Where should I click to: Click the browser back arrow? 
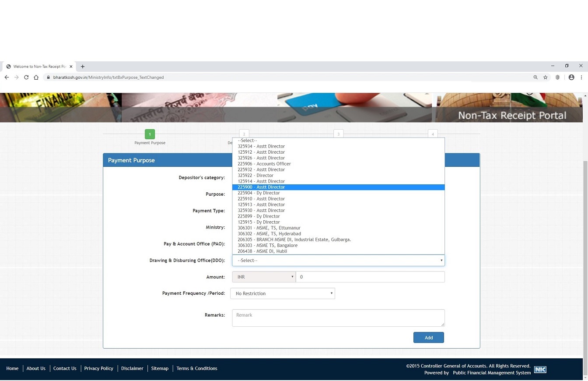pos(7,78)
